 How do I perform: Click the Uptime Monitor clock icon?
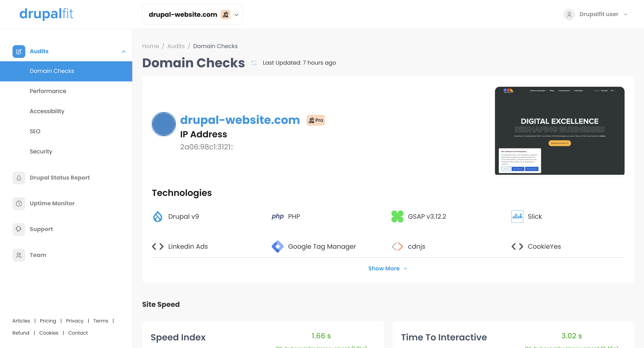[x=19, y=204]
